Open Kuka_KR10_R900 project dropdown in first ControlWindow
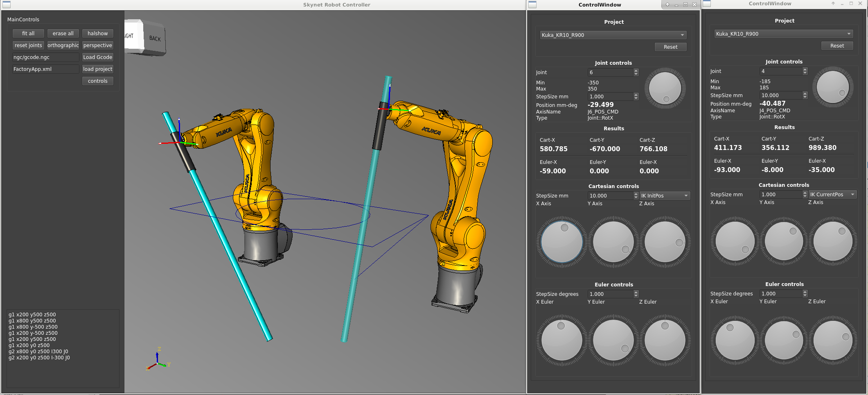 [x=613, y=35]
